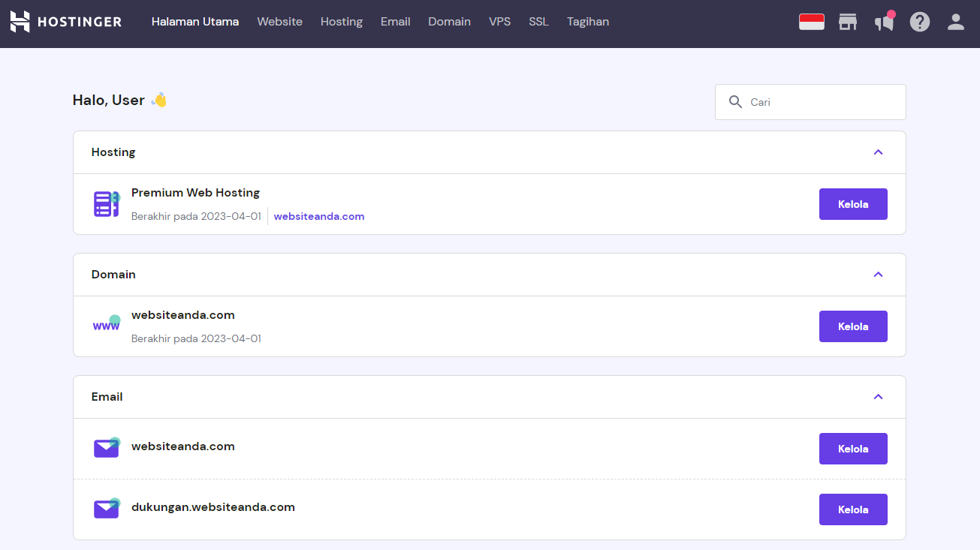Click the dukungan.websiteanda.com text
Viewport: 980px width, 550px height.
(213, 507)
